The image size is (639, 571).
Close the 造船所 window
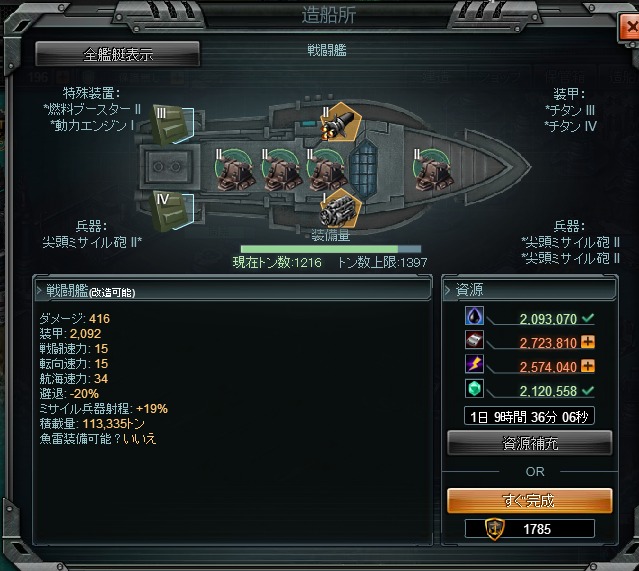[629, 27]
